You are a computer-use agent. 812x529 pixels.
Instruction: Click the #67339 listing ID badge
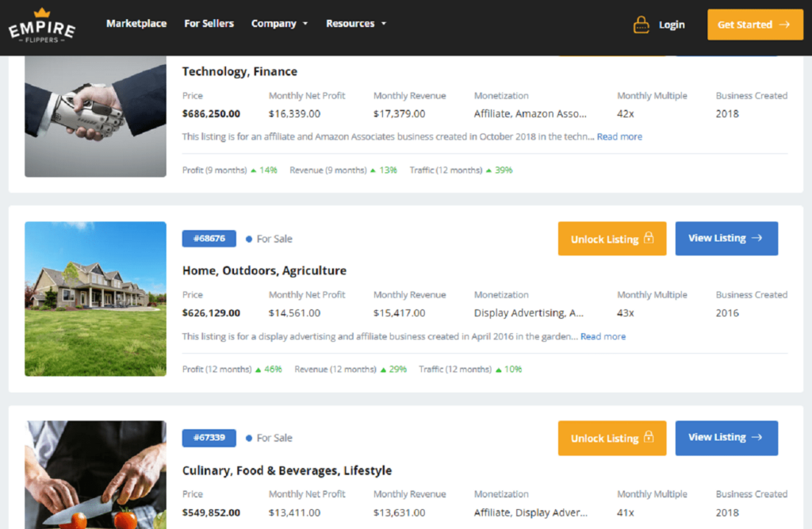click(x=209, y=438)
